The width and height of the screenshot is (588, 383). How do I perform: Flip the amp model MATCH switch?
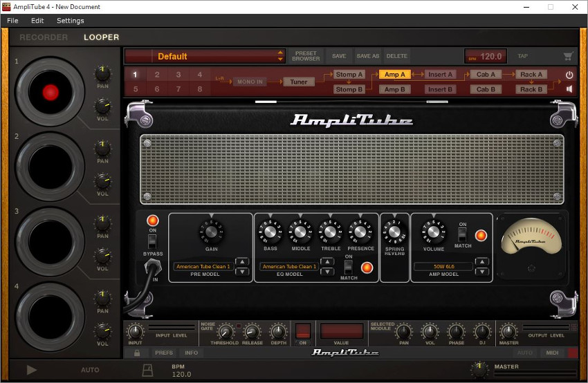pyautogui.click(x=462, y=234)
